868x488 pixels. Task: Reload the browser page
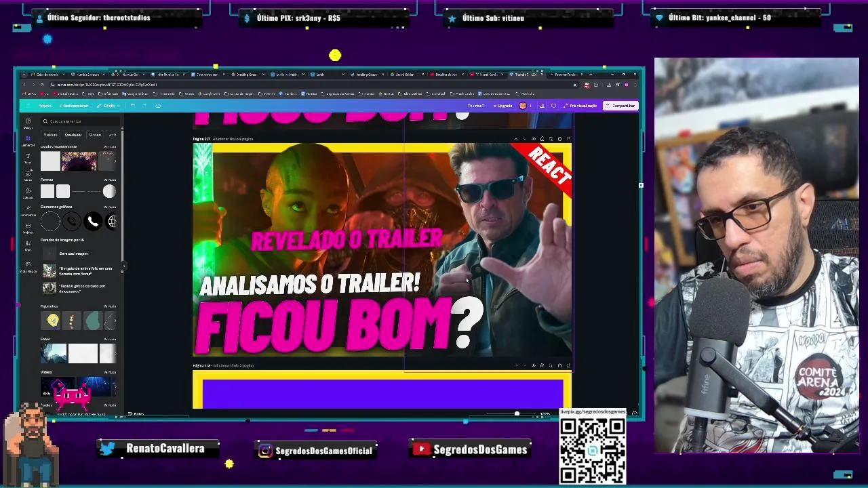coord(41,85)
